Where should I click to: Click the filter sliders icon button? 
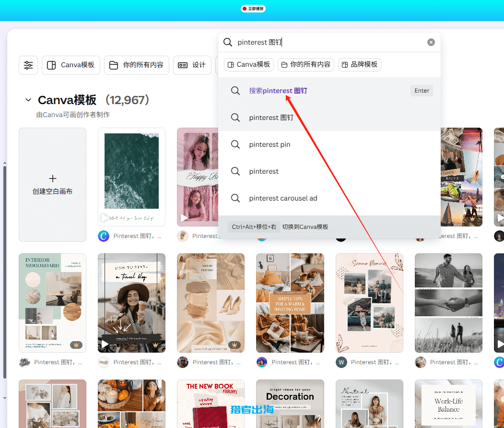28,65
